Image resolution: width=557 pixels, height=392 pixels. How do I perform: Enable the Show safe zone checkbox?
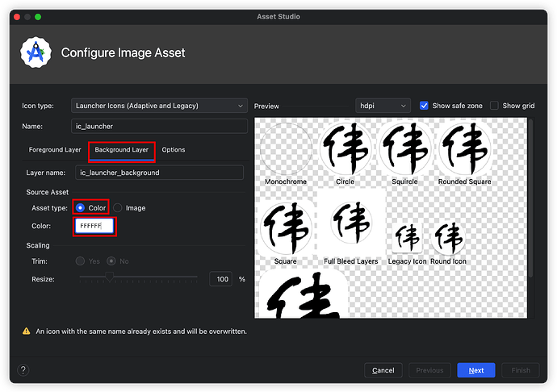pos(425,106)
